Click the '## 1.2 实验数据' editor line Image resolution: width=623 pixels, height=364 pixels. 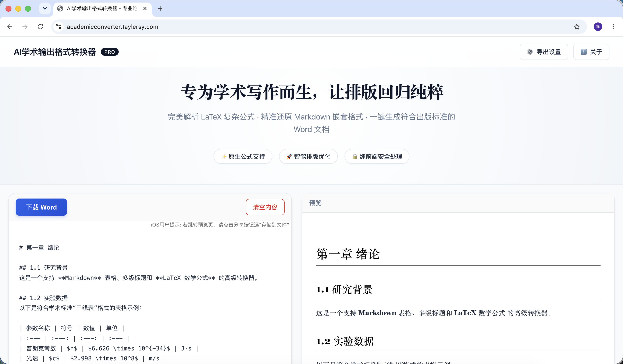pyautogui.click(x=43, y=298)
